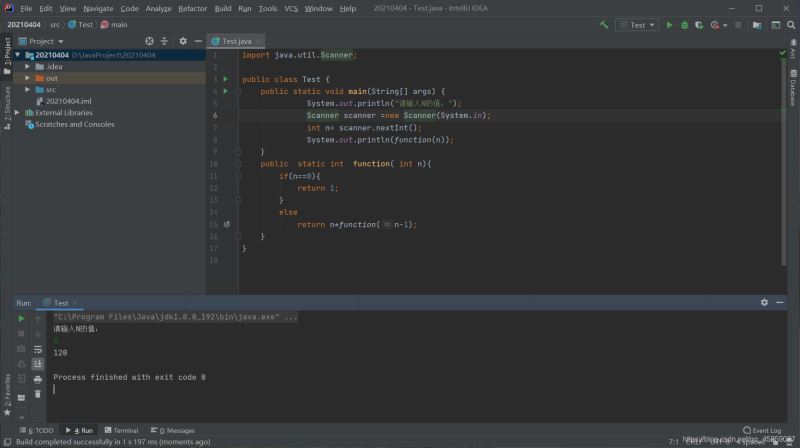Click Print icon in Run panel
This screenshot has height=448, width=800.
(37, 379)
